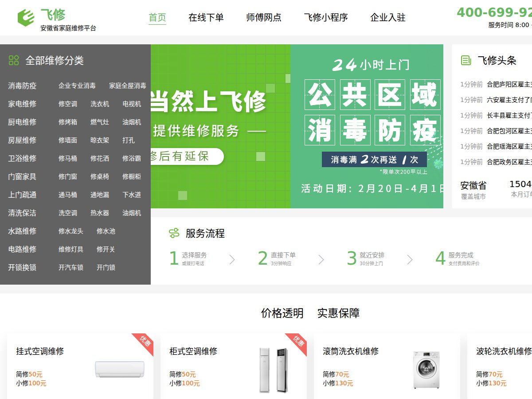Image resolution: width=532 pixels, height=399 pixels.
Task: Choose 通马桶 under 上门疏通
Action: click(68, 195)
